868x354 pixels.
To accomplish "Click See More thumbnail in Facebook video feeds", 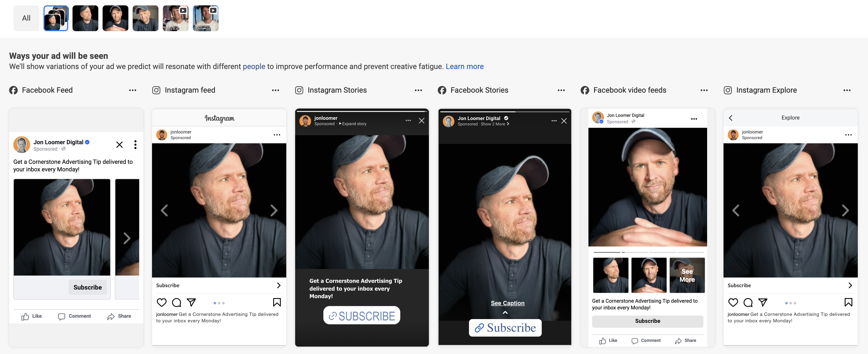I will coord(687,276).
